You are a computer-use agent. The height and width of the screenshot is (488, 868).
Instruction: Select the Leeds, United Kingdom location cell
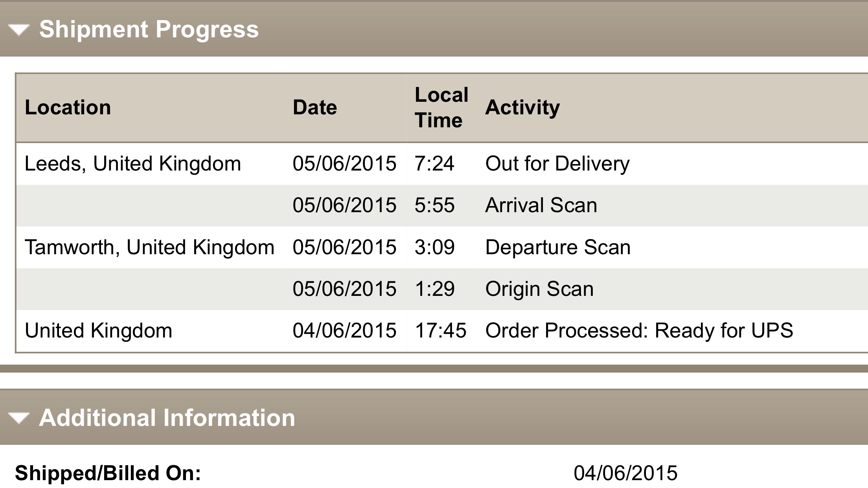[133, 163]
